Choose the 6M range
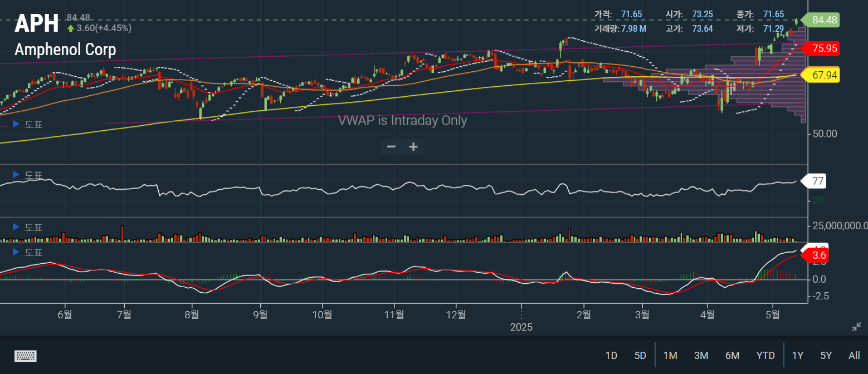 click(x=732, y=356)
